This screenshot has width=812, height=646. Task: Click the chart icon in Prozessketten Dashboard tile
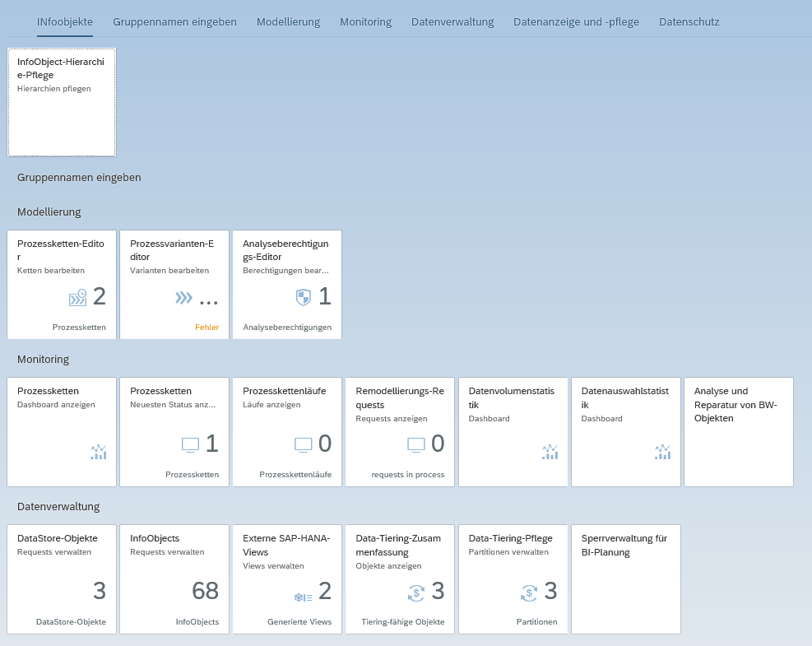pos(99,451)
